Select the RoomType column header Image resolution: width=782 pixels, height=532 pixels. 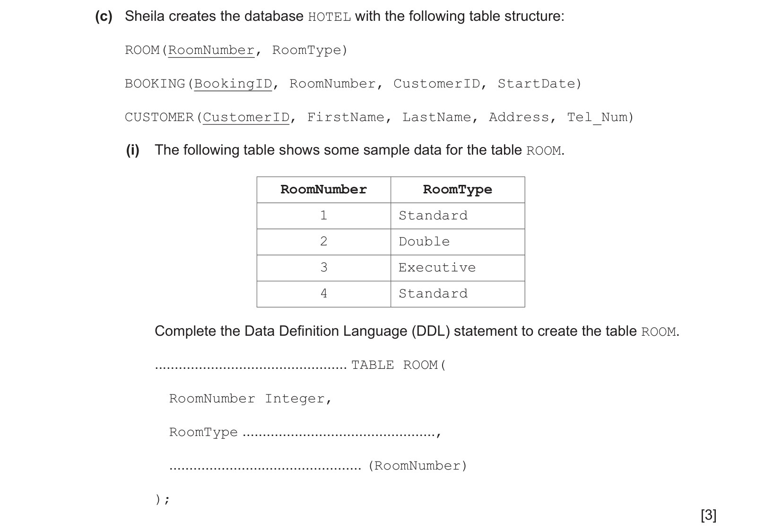click(458, 190)
